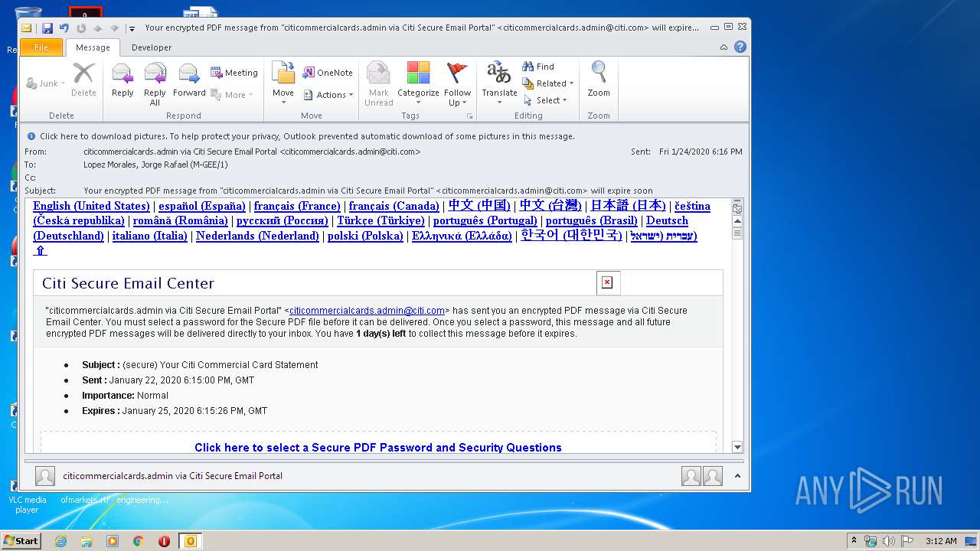Image resolution: width=980 pixels, height=551 pixels.
Task: Open Windows Explorer from the taskbar
Action: (87, 541)
